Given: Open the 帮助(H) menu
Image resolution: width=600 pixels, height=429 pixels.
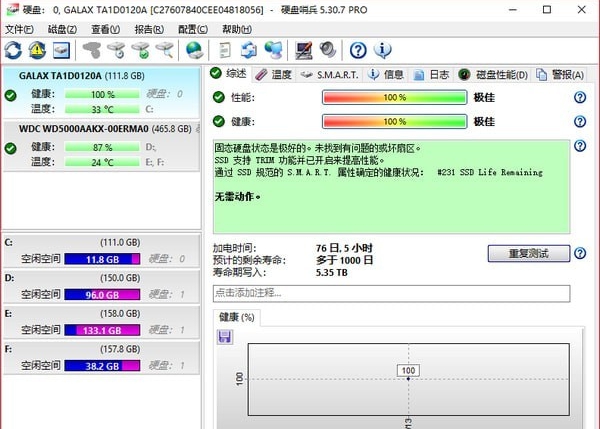Looking at the screenshot, I should [237, 29].
